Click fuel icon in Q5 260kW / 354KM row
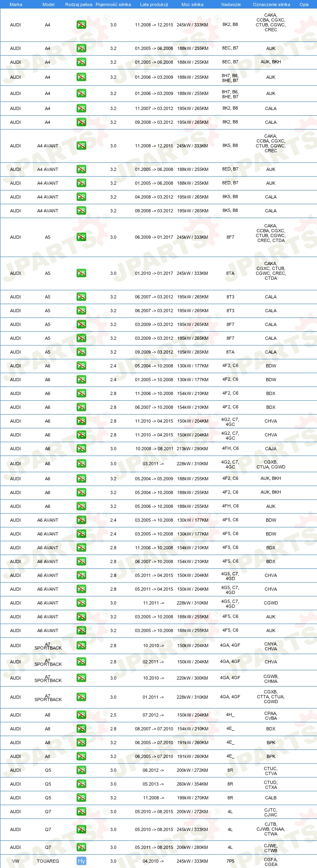The width and height of the screenshot is (317, 868). point(81,784)
